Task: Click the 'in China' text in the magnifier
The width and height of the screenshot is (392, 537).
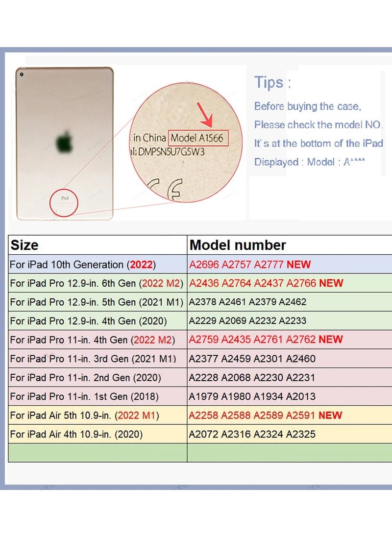Action: click(149, 138)
